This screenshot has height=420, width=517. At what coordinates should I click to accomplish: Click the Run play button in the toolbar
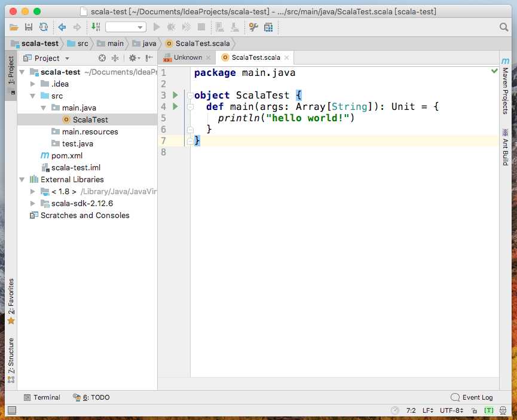(x=157, y=27)
